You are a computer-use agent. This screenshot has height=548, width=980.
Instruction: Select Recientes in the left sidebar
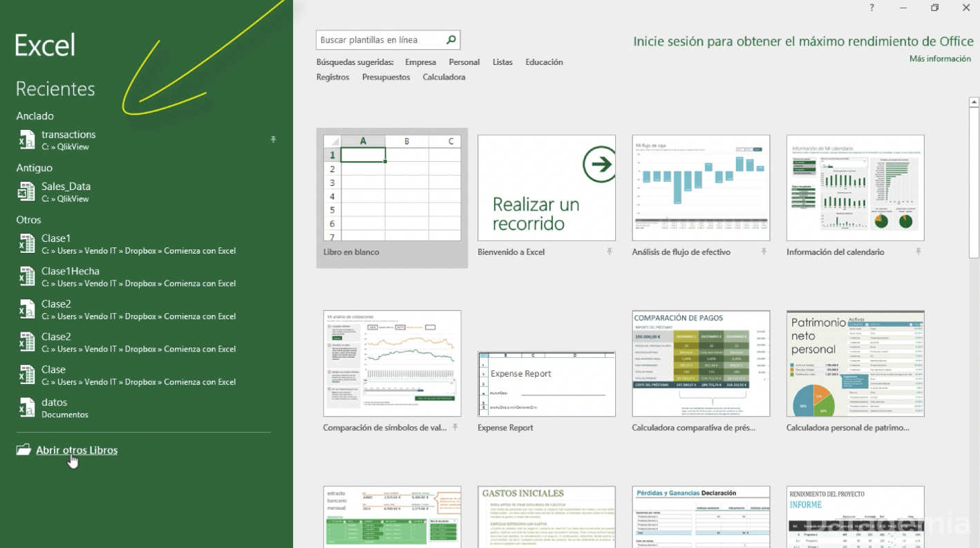pyautogui.click(x=55, y=88)
